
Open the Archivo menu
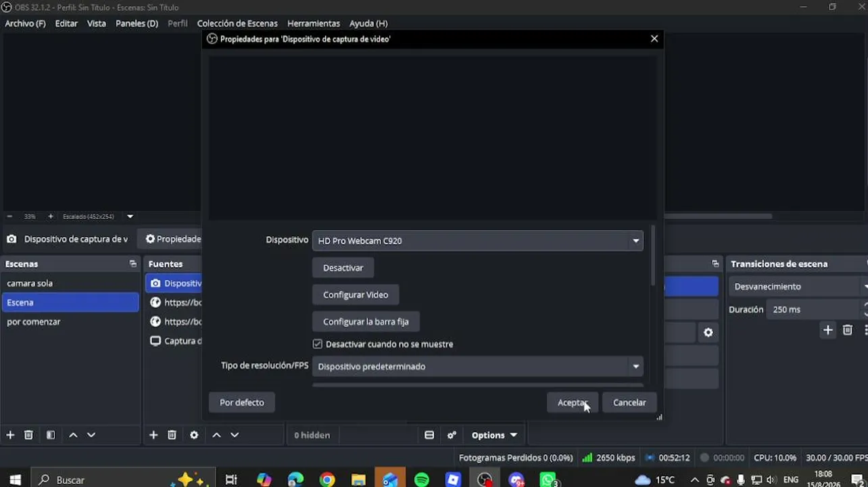(25, 23)
